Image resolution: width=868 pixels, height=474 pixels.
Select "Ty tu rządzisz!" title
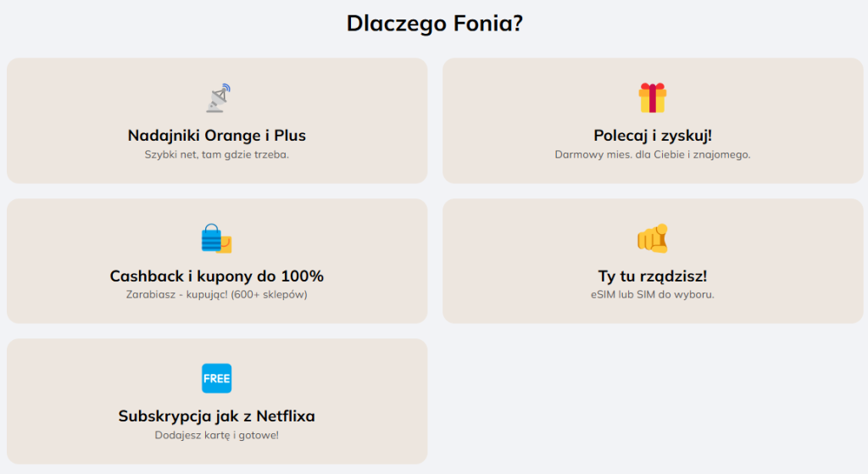653,276
